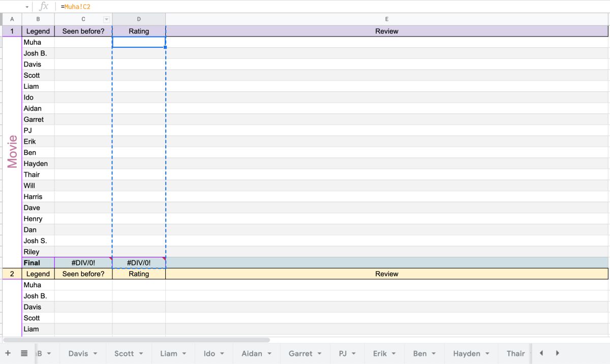Open Ido tab dropdown arrow
The width and height of the screenshot is (610, 364).
point(222,353)
